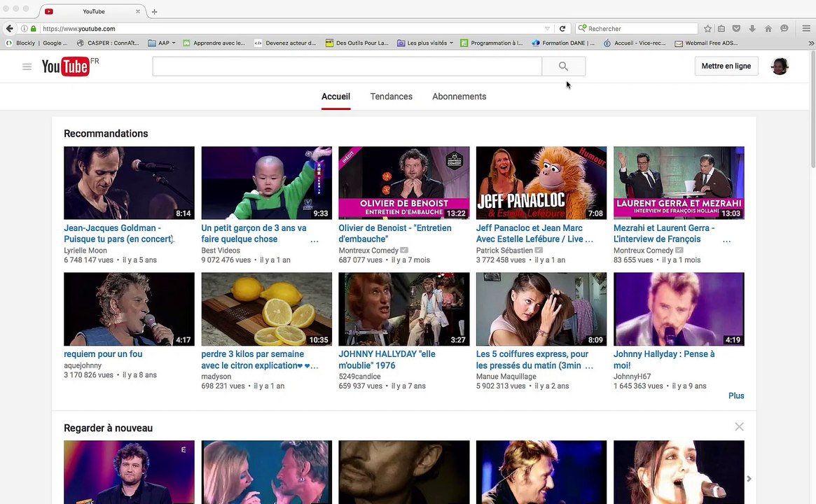The height and width of the screenshot is (504, 816).
Task: Click the Mettre en ligne button
Action: point(726,66)
